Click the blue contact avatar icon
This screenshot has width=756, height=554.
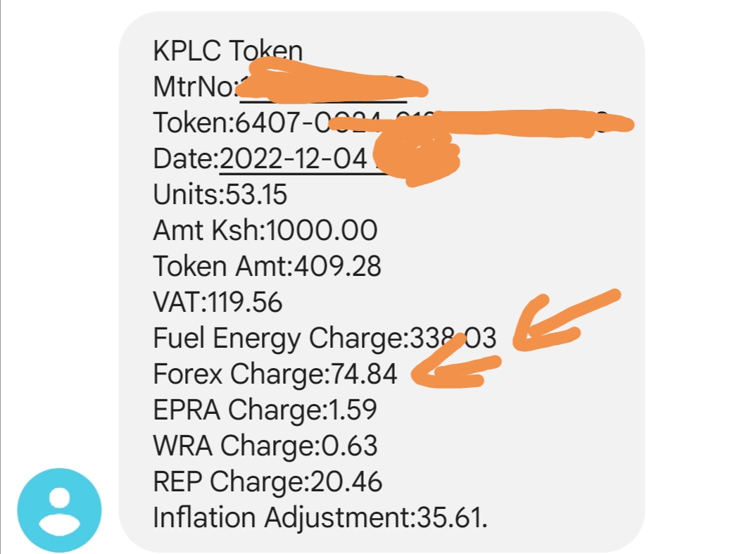click(x=59, y=510)
